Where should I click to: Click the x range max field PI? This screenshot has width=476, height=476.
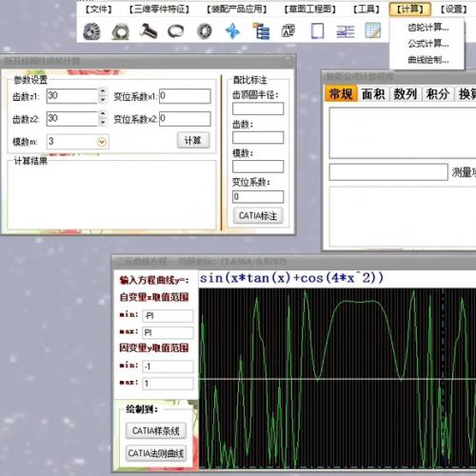[168, 332]
